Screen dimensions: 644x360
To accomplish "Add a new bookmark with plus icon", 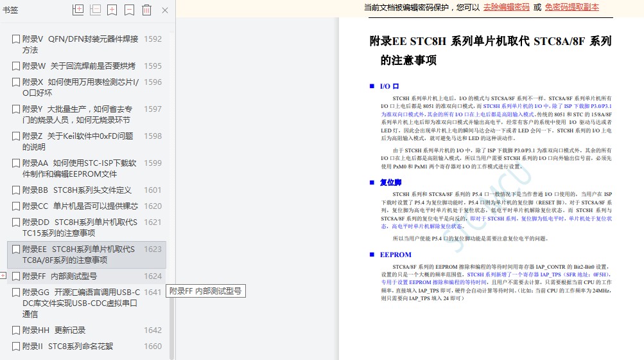I will pyautogui.click(x=112, y=10).
